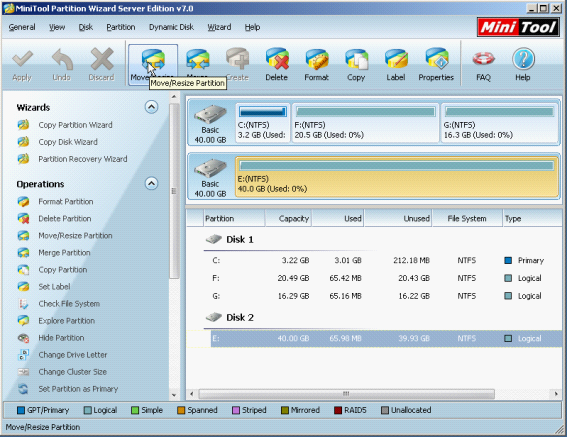Choose Format Partition in Operations
The height and width of the screenshot is (437, 567).
66,201
